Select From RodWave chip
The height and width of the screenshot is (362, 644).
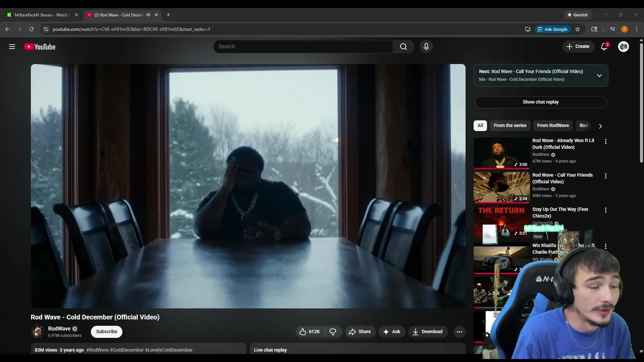[553, 126]
